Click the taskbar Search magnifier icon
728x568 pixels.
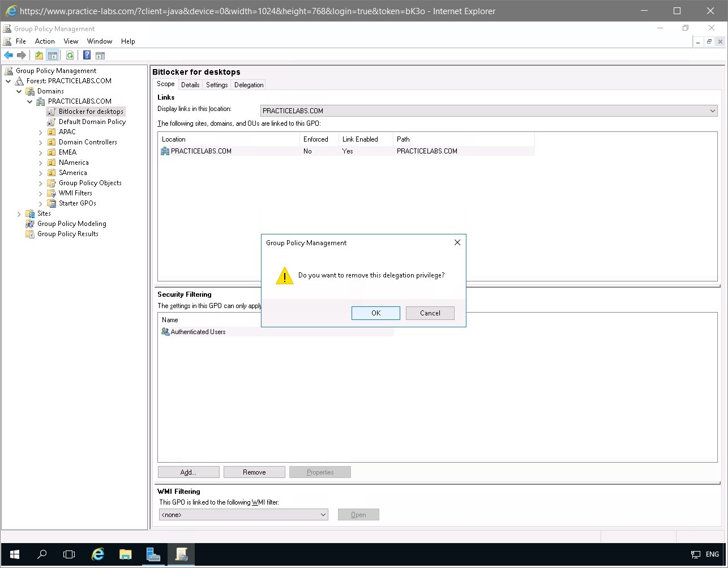(x=41, y=554)
